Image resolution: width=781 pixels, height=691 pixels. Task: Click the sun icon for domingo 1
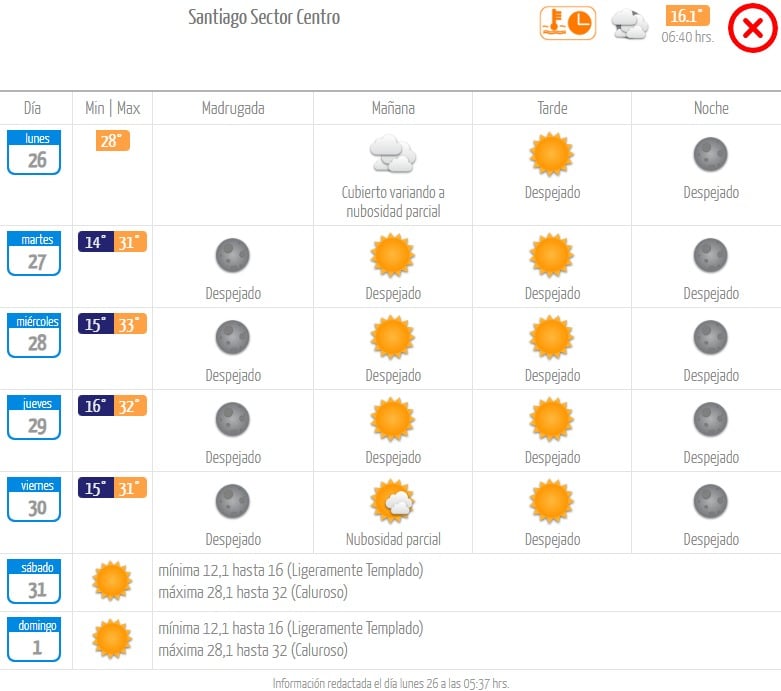[x=112, y=639]
